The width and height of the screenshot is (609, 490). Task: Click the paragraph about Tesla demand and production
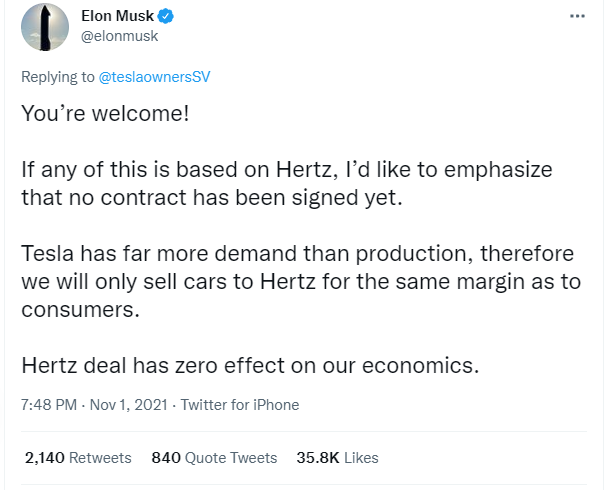tap(301, 281)
